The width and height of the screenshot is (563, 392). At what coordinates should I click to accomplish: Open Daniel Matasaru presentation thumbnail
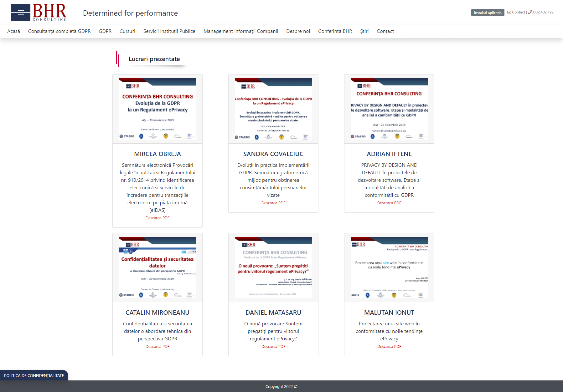(x=273, y=267)
